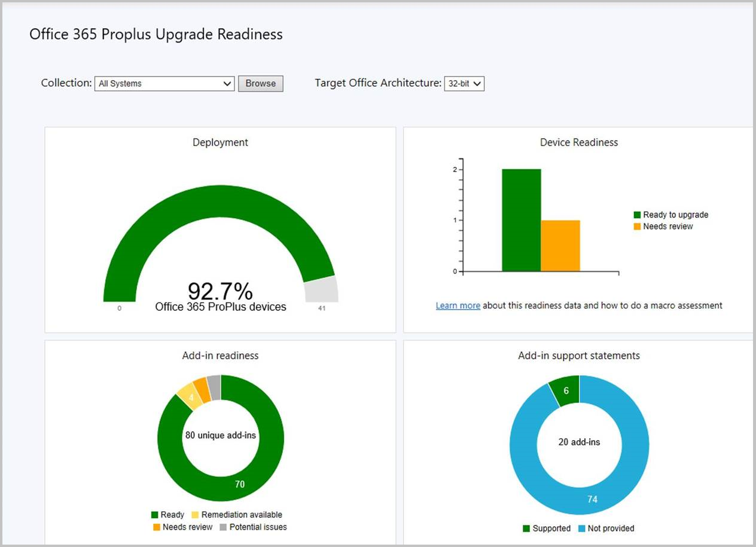Select the gray Potential issues donut segment
The image size is (756, 547).
[x=215, y=387]
